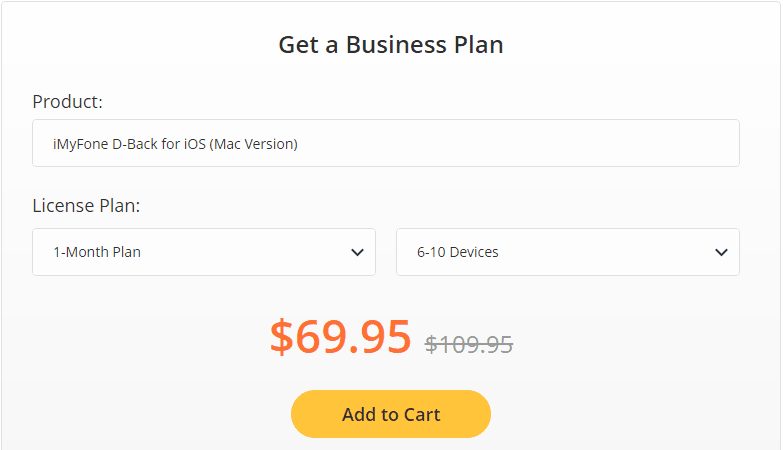
Task: Click the Product: label
Action: [x=68, y=102]
